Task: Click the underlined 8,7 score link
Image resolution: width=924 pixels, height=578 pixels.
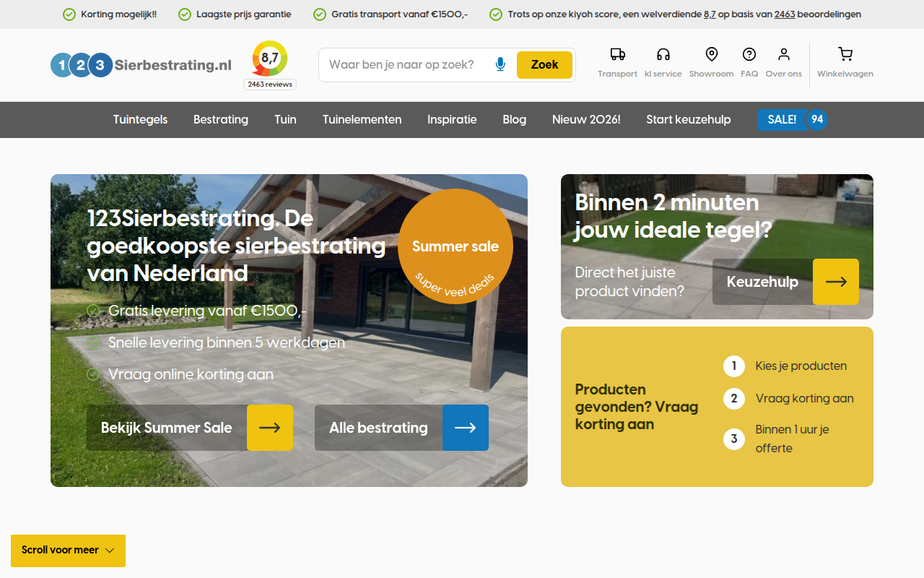Action: (x=710, y=14)
